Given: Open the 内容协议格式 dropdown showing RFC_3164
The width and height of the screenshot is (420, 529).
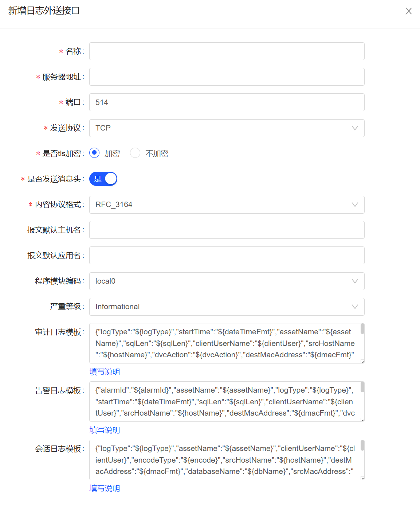Looking at the screenshot, I should (227, 205).
